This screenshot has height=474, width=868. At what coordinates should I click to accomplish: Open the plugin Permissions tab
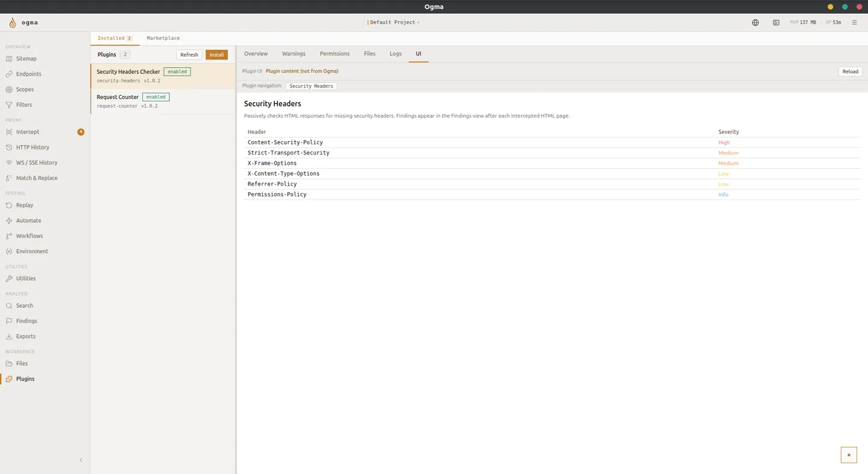tap(335, 54)
